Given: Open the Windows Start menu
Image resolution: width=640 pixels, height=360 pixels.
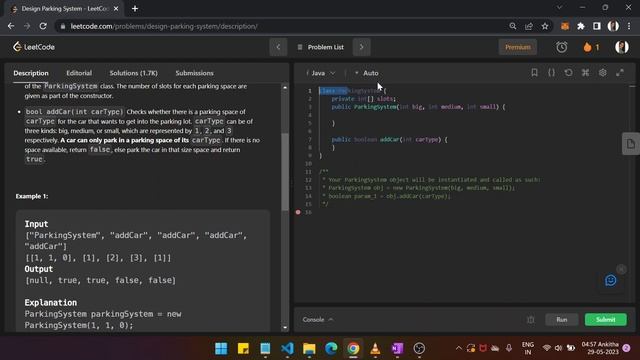Looking at the screenshot, I should pos(221,349).
